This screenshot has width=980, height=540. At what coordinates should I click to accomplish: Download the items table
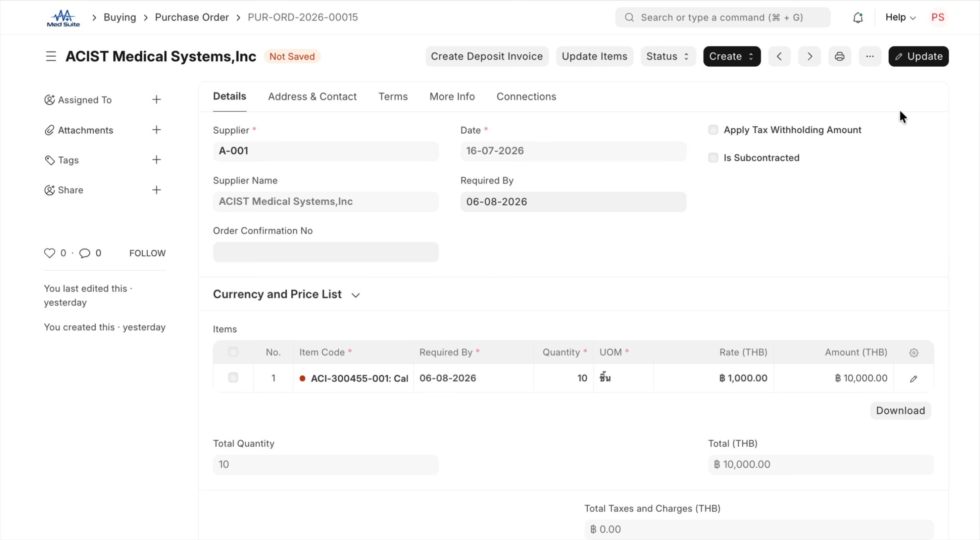900,411
